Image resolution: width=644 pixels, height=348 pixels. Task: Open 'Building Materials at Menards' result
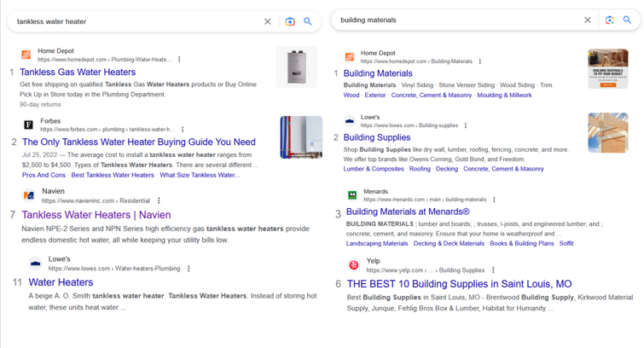408,212
